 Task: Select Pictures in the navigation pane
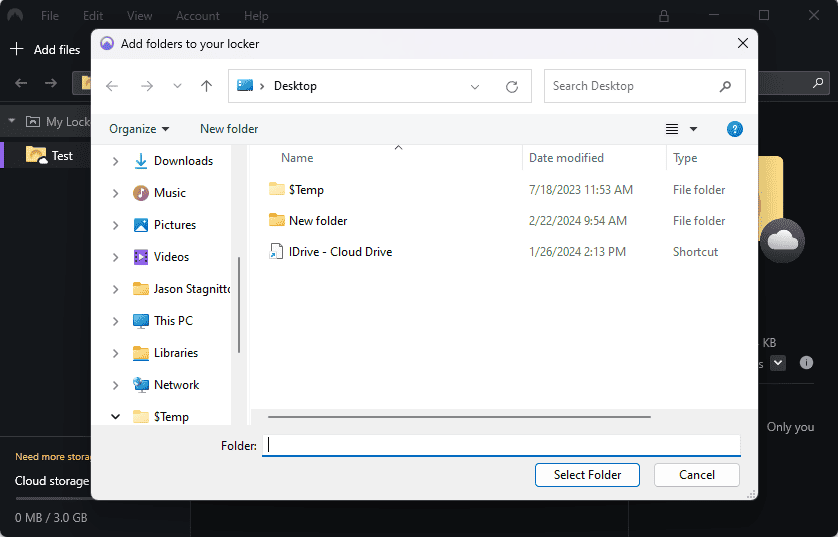click(x=164, y=225)
